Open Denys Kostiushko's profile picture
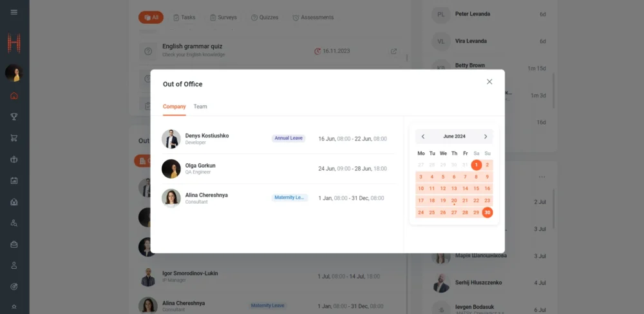 pyautogui.click(x=171, y=139)
